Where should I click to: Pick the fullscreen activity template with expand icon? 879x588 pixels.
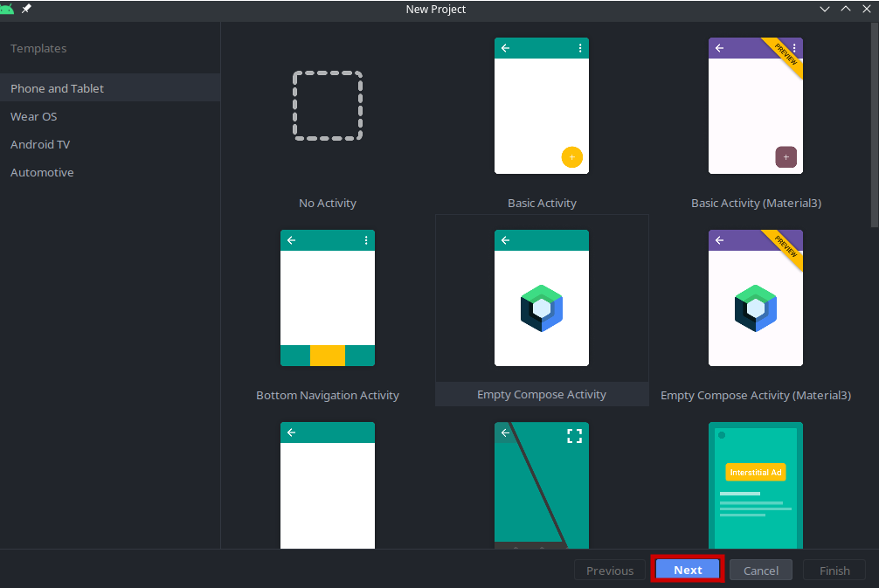coord(542,485)
